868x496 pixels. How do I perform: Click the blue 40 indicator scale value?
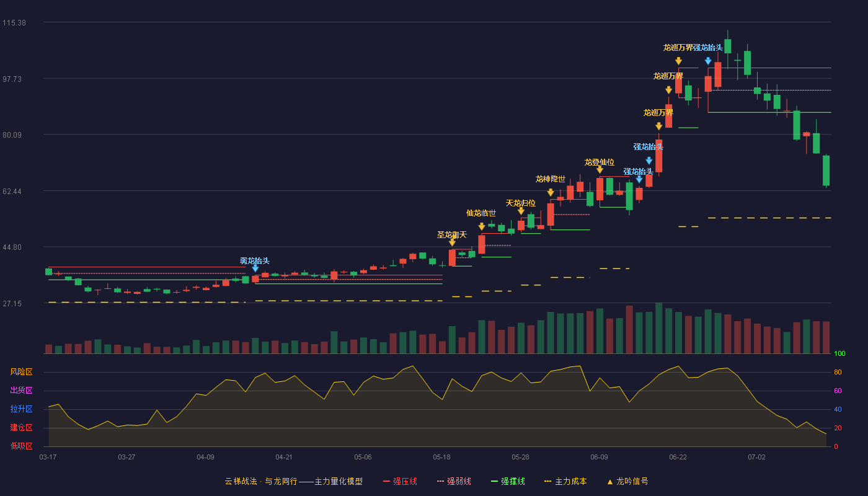[838, 409]
